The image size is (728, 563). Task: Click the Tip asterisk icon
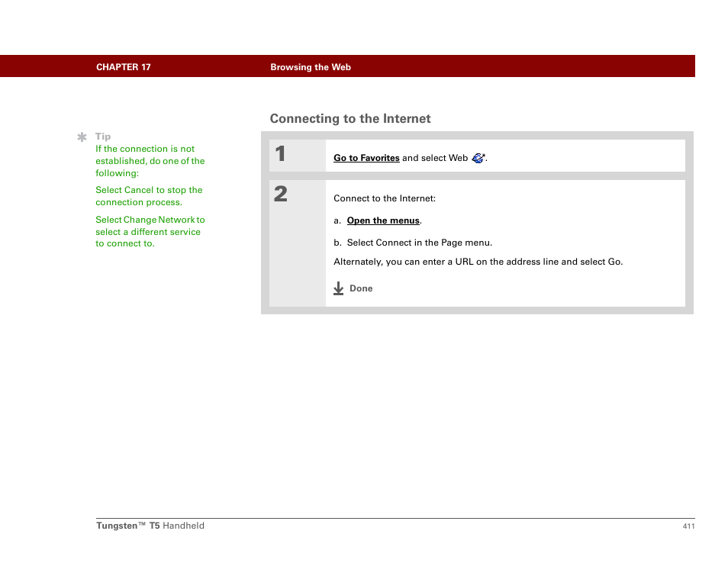82,137
